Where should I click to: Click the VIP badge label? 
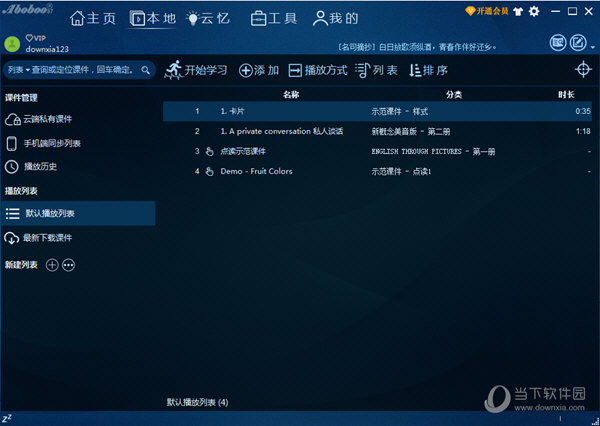click(36, 38)
